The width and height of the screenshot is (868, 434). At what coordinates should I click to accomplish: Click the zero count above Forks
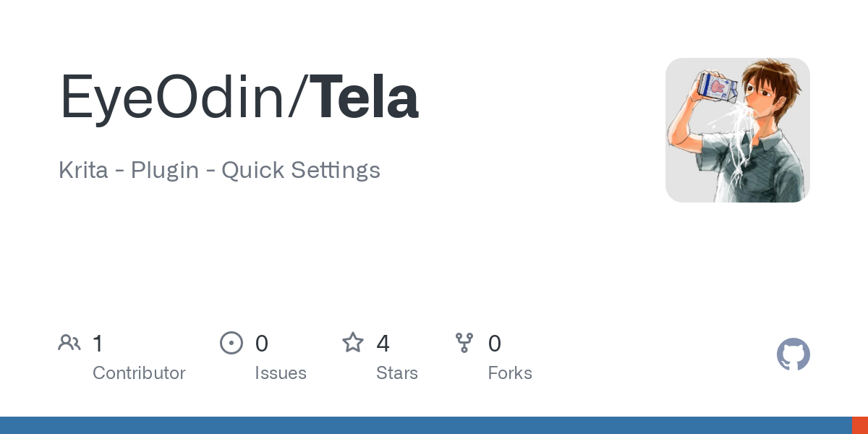pos(495,344)
